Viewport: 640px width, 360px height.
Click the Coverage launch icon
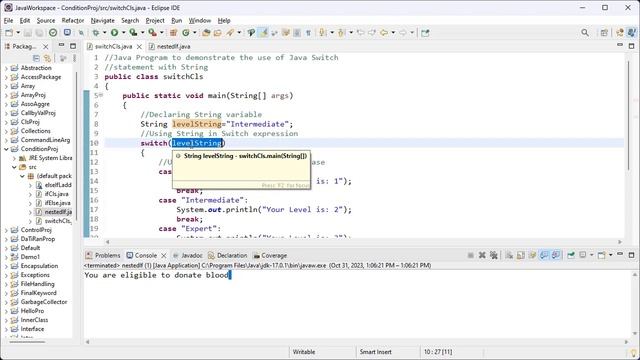(x=133, y=33)
